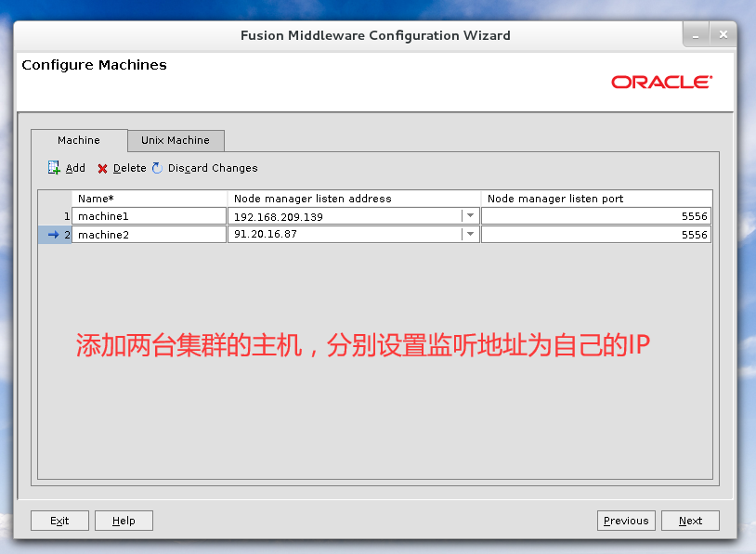Image resolution: width=756 pixels, height=554 pixels.
Task: Click the Discard Changes refresh icon
Action: pyautogui.click(x=157, y=168)
